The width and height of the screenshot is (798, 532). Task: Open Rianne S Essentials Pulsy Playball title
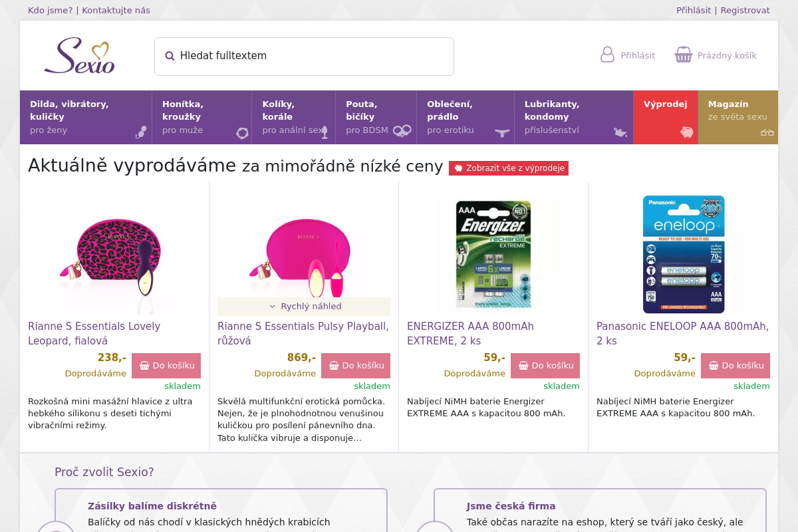303,333
